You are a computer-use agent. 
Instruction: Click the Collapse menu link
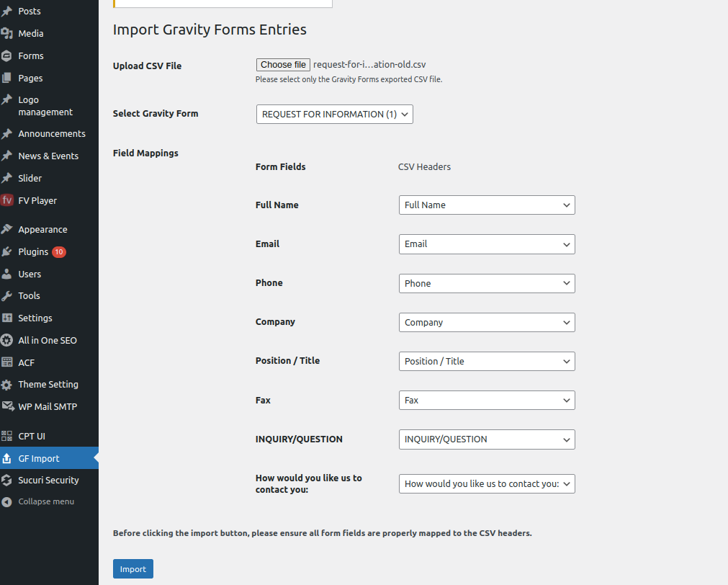point(46,502)
